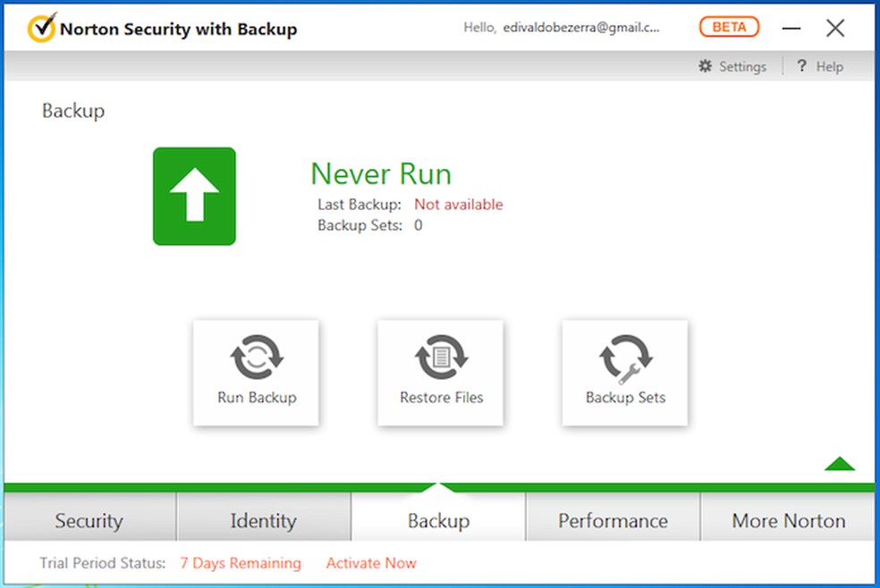The width and height of the screenshot is (880, 588).
Task: Click the Not available last backup status
Action: point(458,205)
